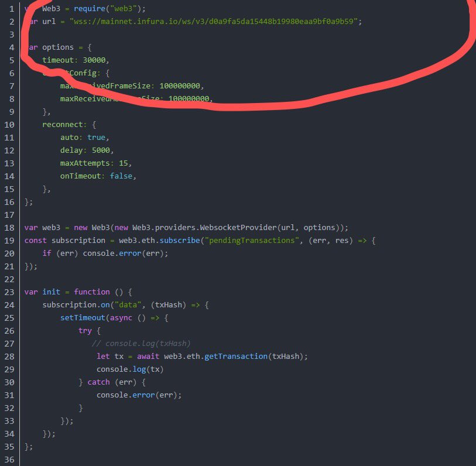Click line number 23 in the gutter
The height and width of the screenshot is (466, 476).
9,292
